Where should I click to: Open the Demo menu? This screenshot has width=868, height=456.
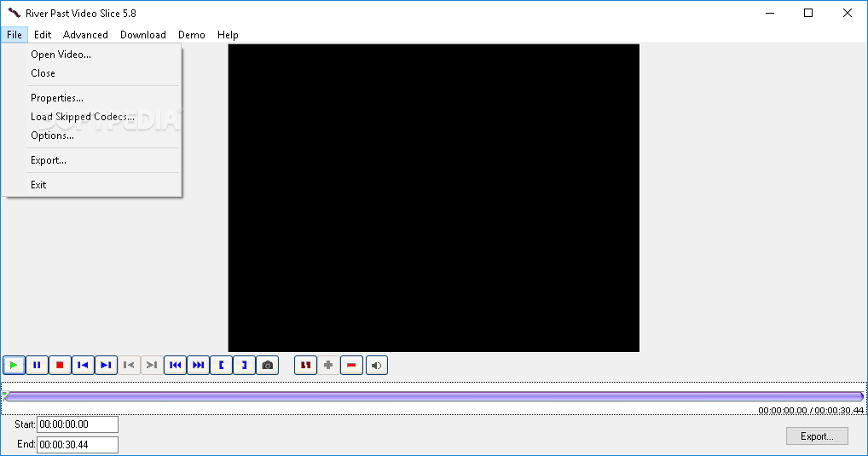tap(192, 35)
